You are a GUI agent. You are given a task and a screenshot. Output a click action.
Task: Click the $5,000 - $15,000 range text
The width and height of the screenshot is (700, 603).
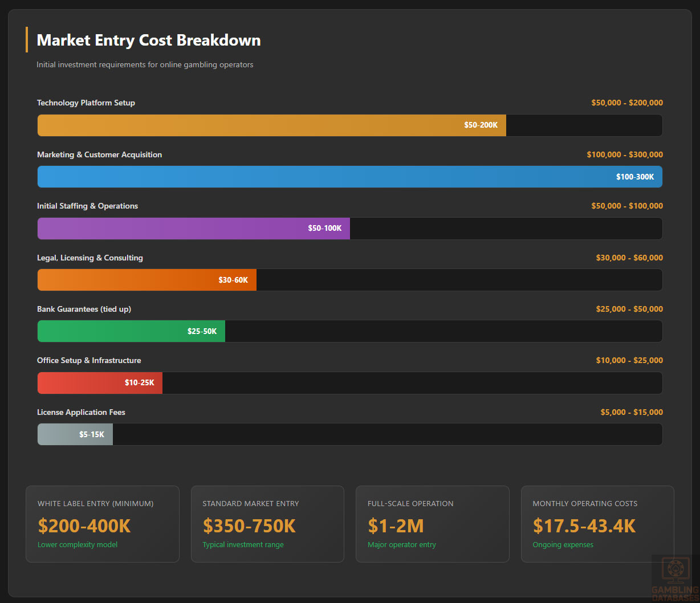pyautogui.click(x=630, y=412)
